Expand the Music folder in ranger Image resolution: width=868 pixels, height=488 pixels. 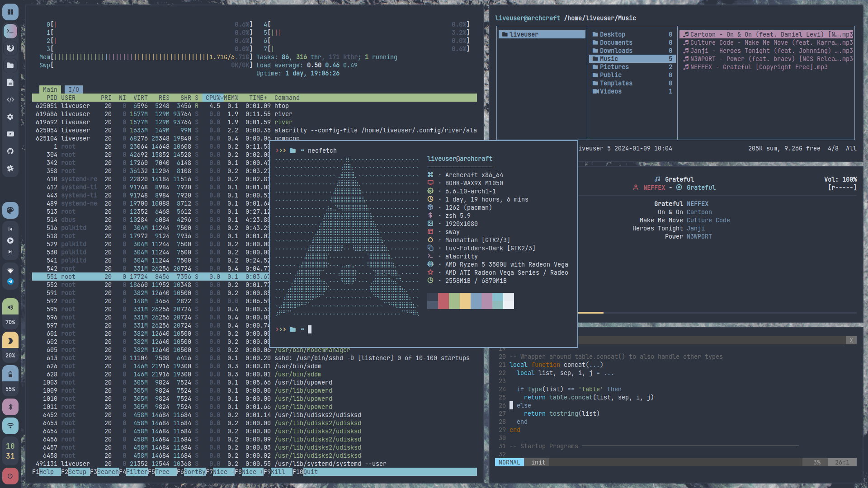click(609, 59)
